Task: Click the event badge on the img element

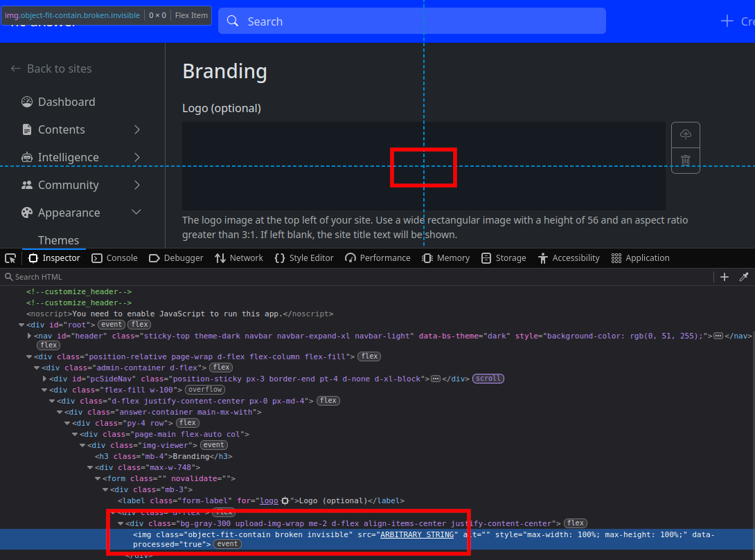Action: 227,544
